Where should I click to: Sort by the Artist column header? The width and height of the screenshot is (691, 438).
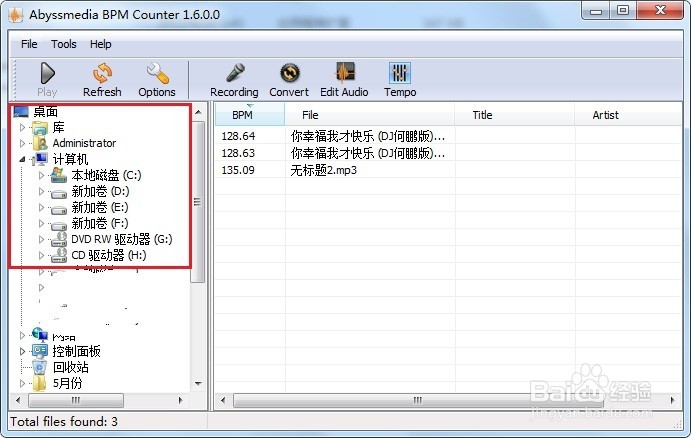pyautogui.click(x=628, y=115)
